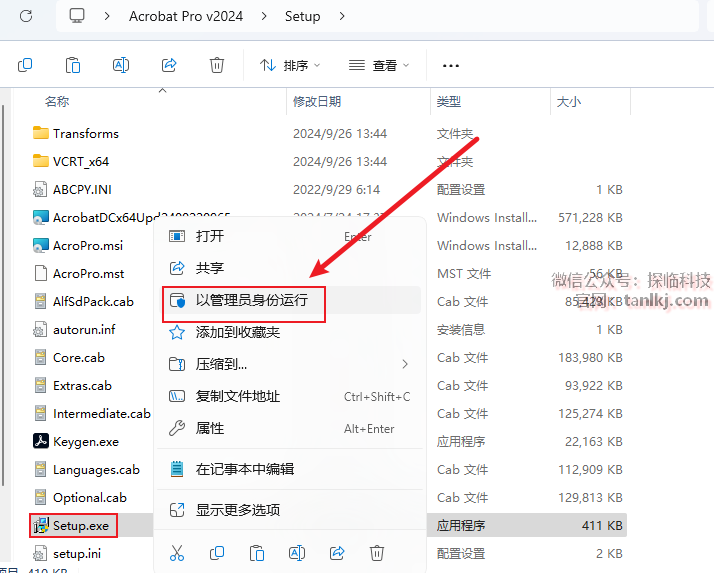
Task: Open the 查看 view dropdown
Action: [x=379, y=66]
